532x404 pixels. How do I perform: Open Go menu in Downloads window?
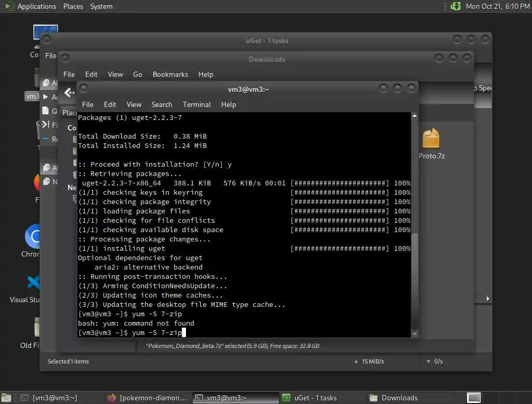pos(137,74)
